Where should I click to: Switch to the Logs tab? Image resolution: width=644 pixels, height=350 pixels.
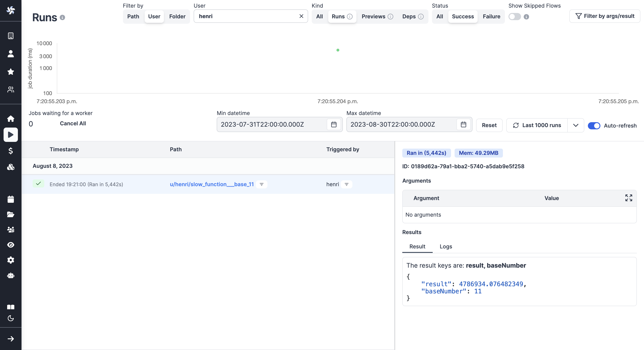pos(445,246)
